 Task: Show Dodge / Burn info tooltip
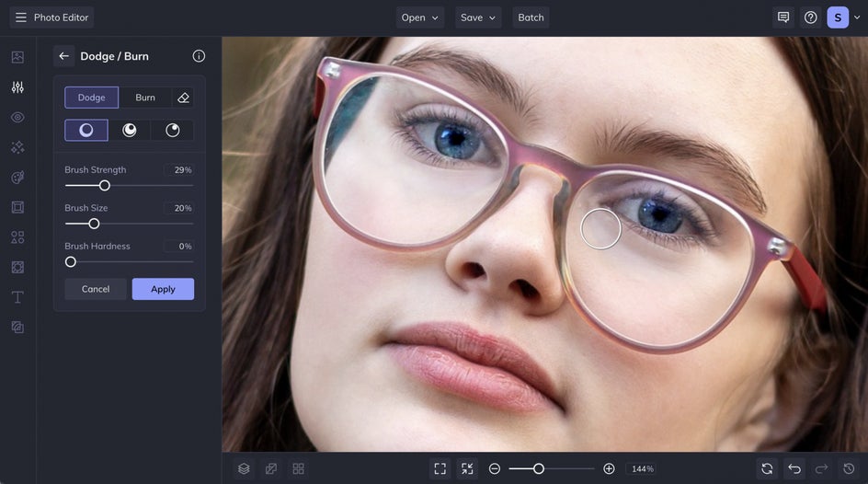tap(199, 56)
